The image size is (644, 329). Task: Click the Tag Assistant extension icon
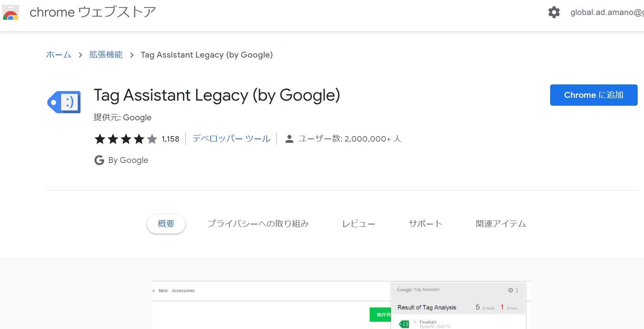click(x=64, y=102)
